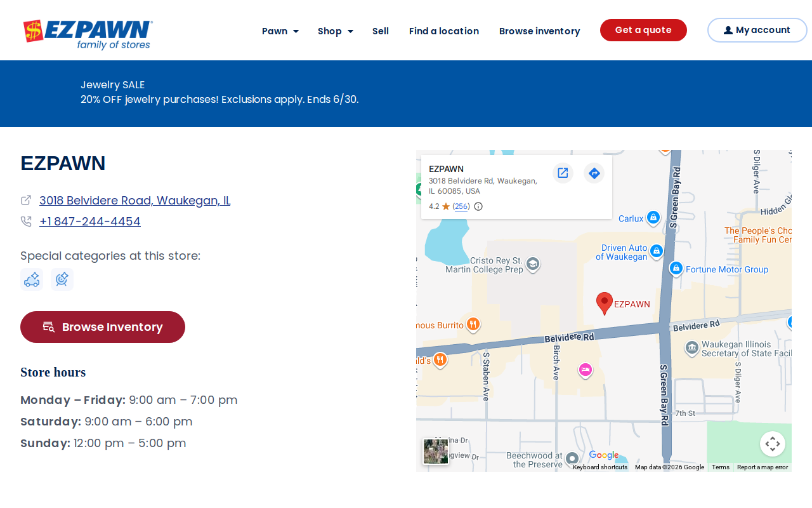Select the Carlux dealership marker on map
The width and height of the screenshot is (812, 508).
click(653, 218)
